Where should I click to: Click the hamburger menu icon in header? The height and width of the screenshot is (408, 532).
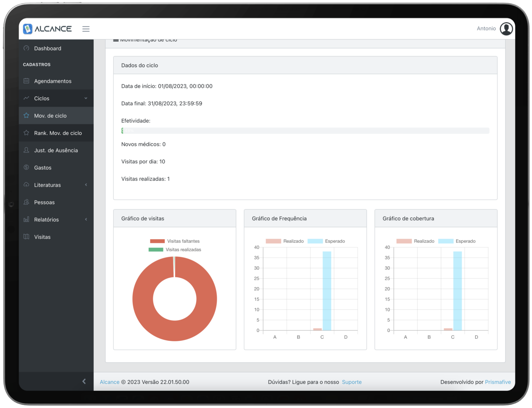click(x=86, y=29)
